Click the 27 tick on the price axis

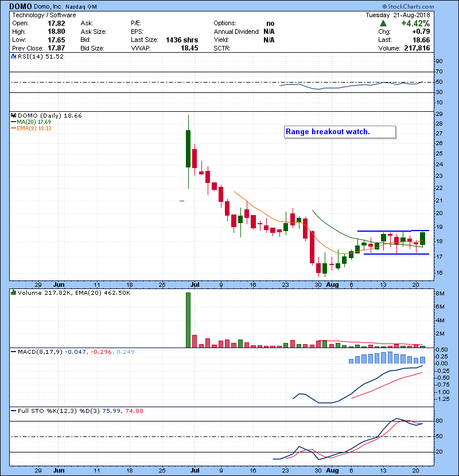tap(439, 134)
